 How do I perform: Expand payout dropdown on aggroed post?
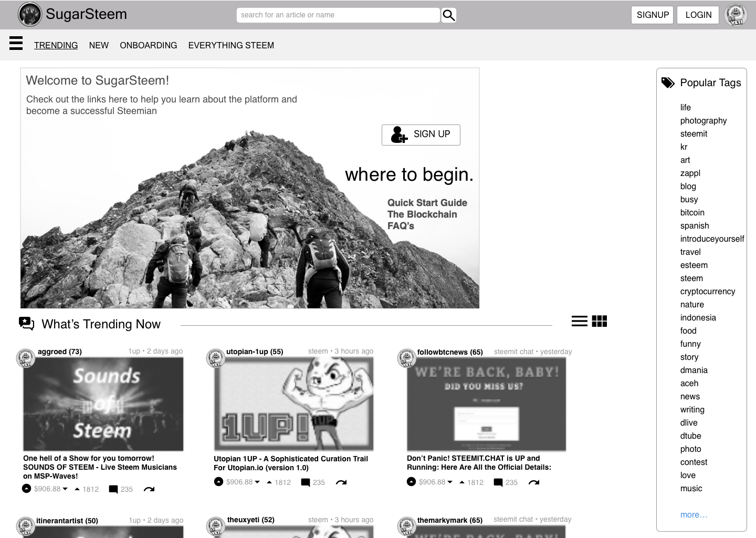click(65, 489)
